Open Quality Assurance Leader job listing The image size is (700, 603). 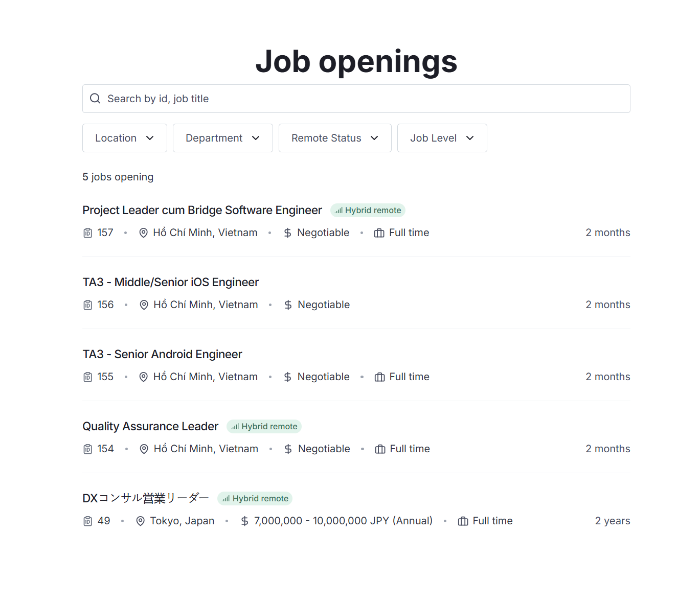[150, 427]
